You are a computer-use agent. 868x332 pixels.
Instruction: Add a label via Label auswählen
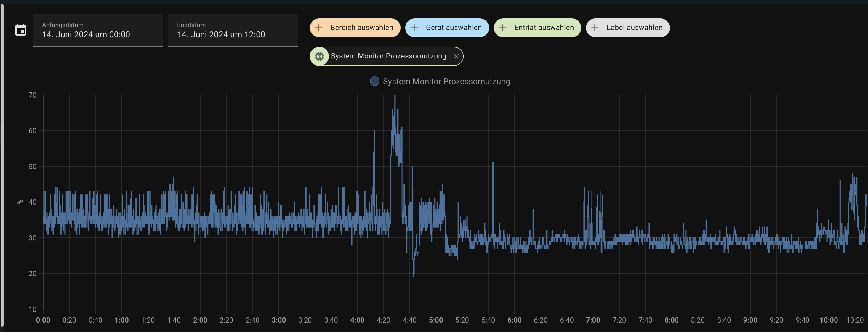(x=627, y=28)
